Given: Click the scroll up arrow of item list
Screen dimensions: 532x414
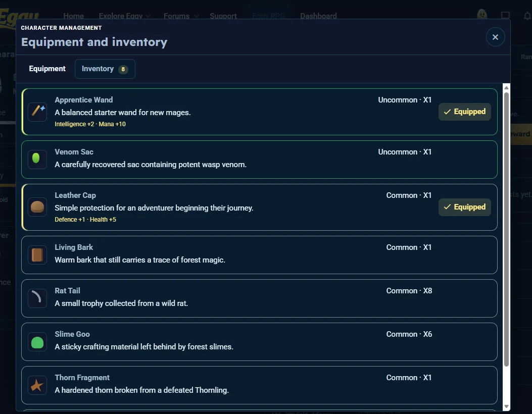Looking at the screenshot, I should pos(506,88).
